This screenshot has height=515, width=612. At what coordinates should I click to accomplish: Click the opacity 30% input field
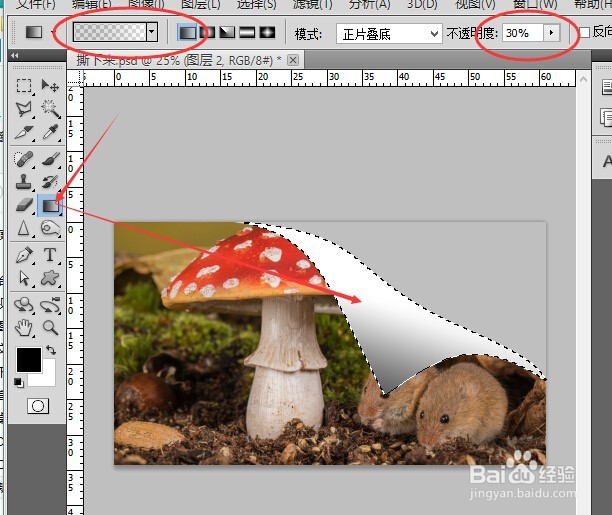pyautogui.click(x=523, y=33)
